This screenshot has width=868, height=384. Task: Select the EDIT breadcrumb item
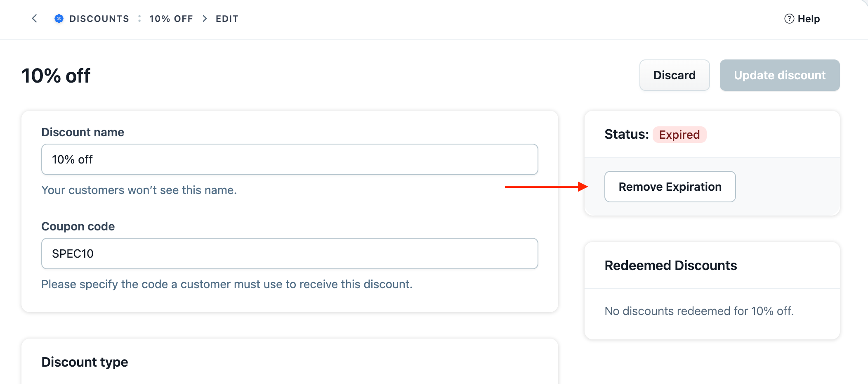pyautogui.click(x=227, y=19)
